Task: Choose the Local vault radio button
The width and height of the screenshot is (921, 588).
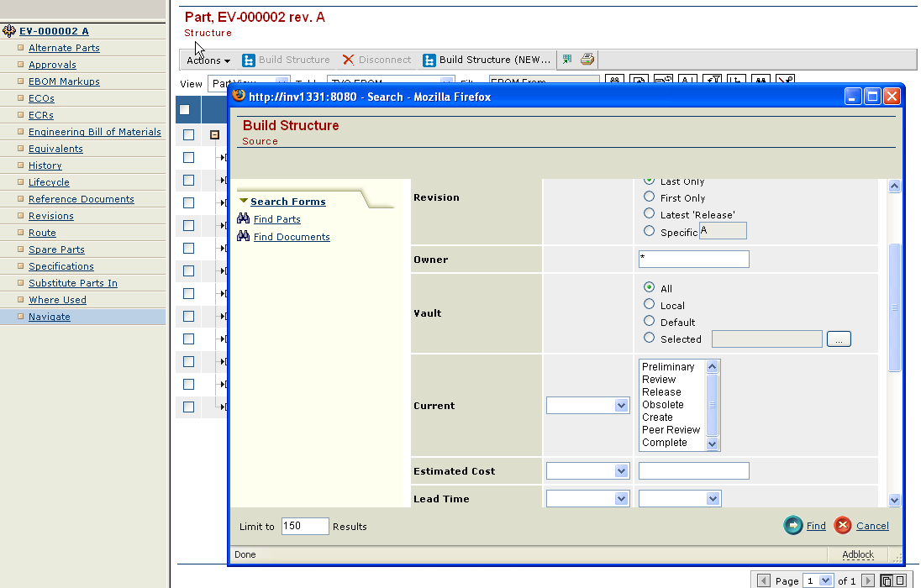Action: coord(649,305)
